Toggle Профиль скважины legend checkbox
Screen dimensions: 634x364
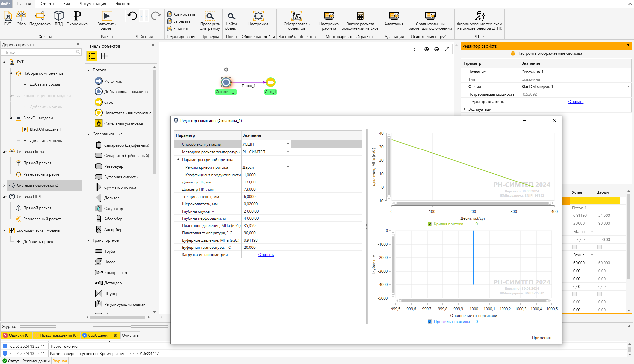429,322
